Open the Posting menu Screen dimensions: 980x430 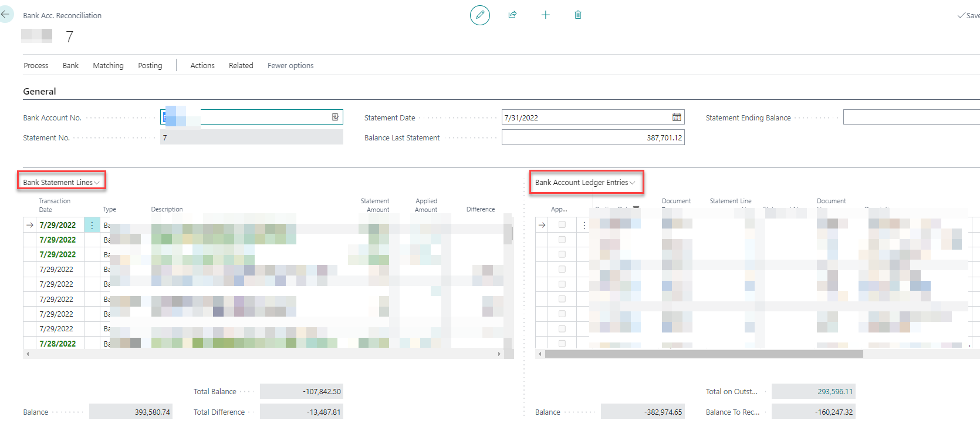[x=150, y=65]
